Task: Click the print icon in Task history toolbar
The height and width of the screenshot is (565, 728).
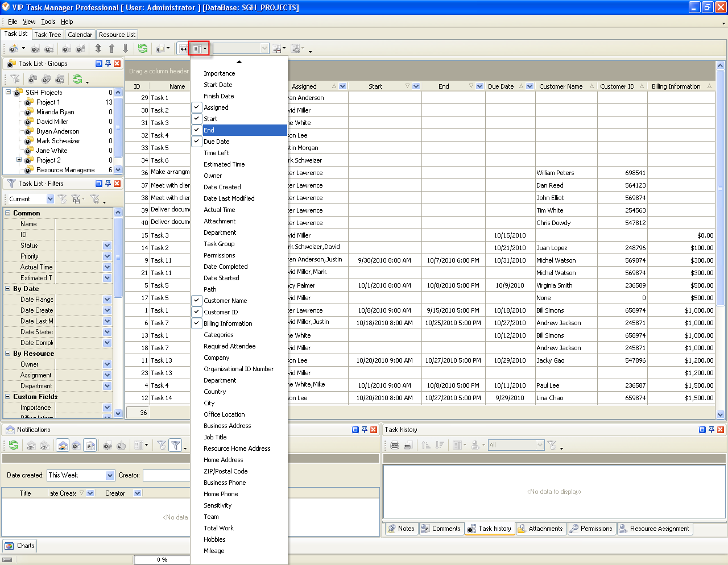Action: point(395,446)
